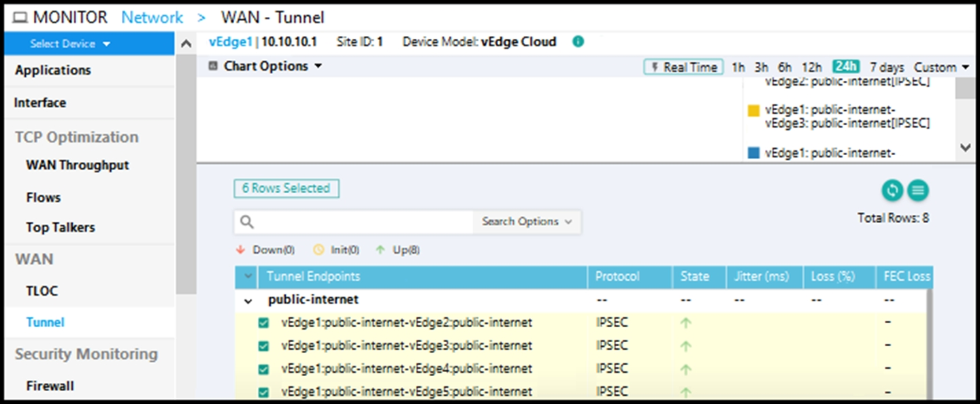This screenshot has width=980, height=404.
Task: Sort by Tunnel Endpoints column header
Action: coord(313,277)
